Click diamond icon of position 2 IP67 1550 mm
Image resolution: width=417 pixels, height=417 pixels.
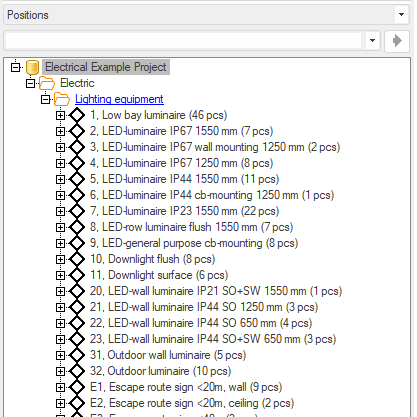tap(77, 131)
